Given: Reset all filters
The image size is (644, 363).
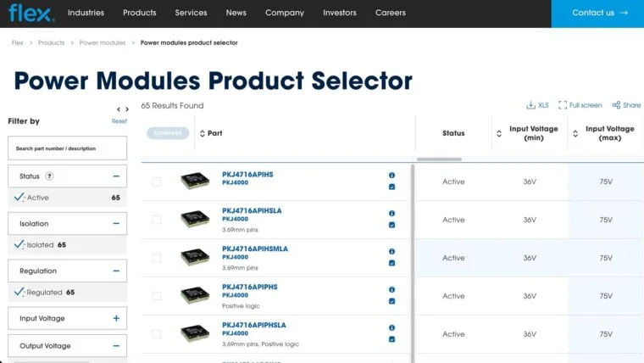Looking at the screenshot, I should (x=119, y=121).
